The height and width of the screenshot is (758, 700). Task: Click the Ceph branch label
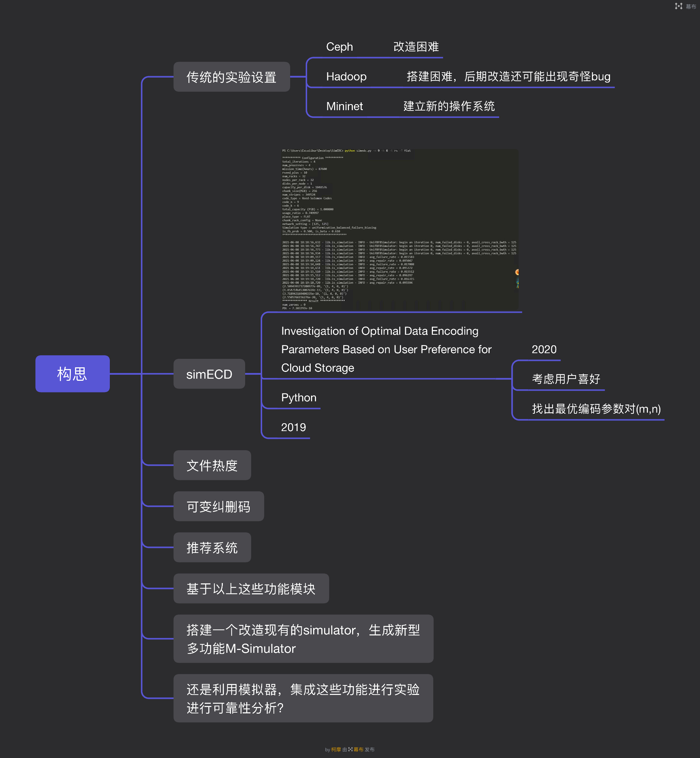[x=339, y=47]
